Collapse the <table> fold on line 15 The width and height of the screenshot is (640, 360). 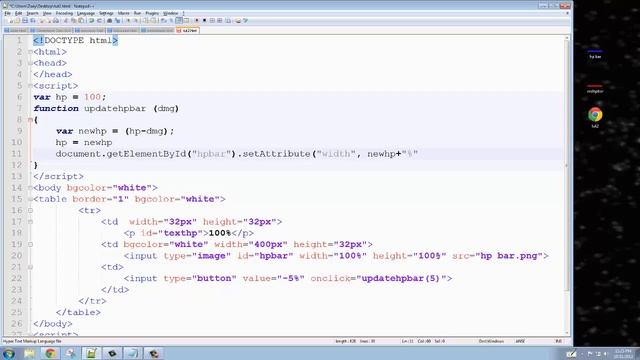pyautogui.click(x=30, y=199)
